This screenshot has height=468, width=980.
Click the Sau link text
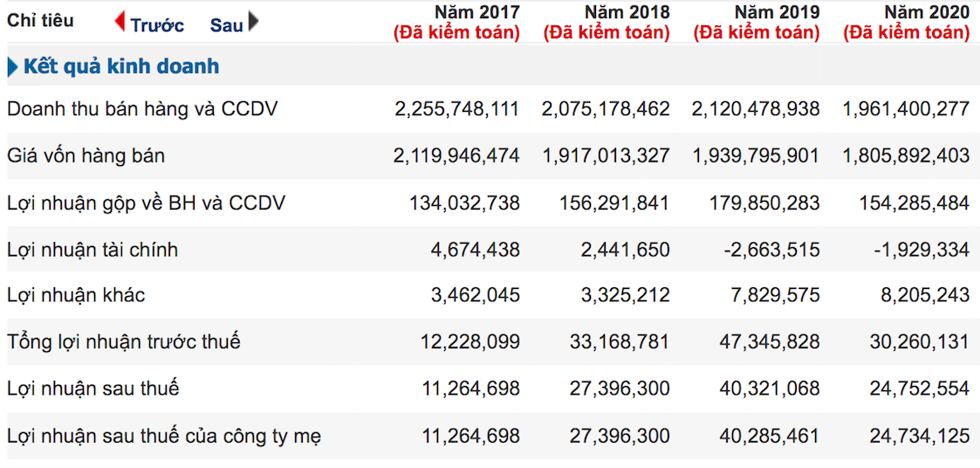coord(226,24)
